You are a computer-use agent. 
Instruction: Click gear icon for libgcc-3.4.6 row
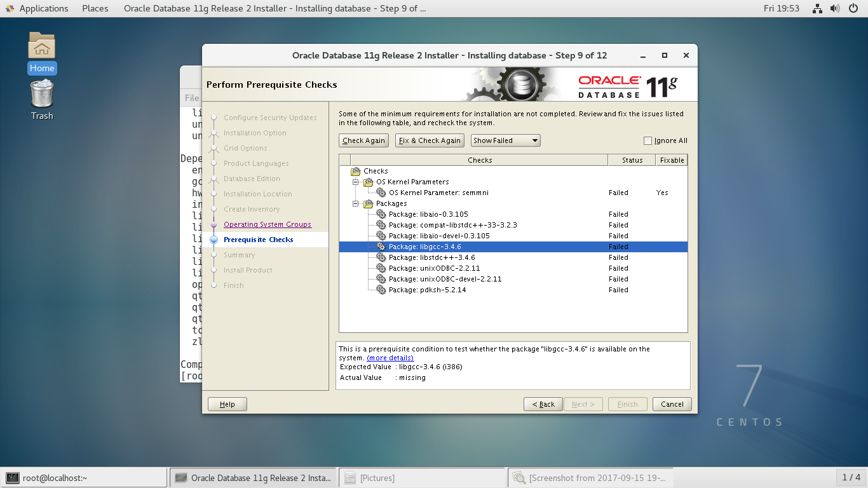click(x=381, y=247)
